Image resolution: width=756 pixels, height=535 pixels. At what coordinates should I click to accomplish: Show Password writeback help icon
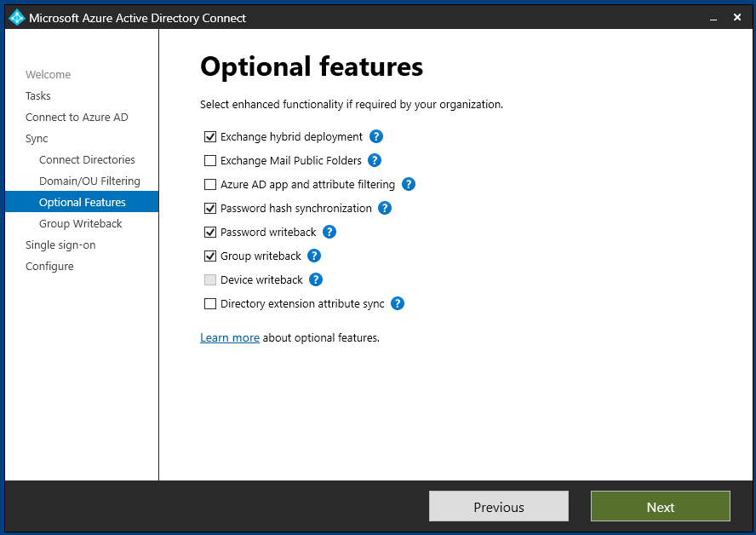[x=329, y=232]
